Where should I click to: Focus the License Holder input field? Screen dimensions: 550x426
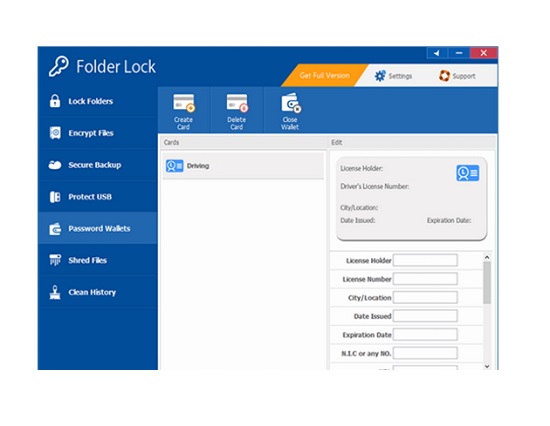[425, 260]
